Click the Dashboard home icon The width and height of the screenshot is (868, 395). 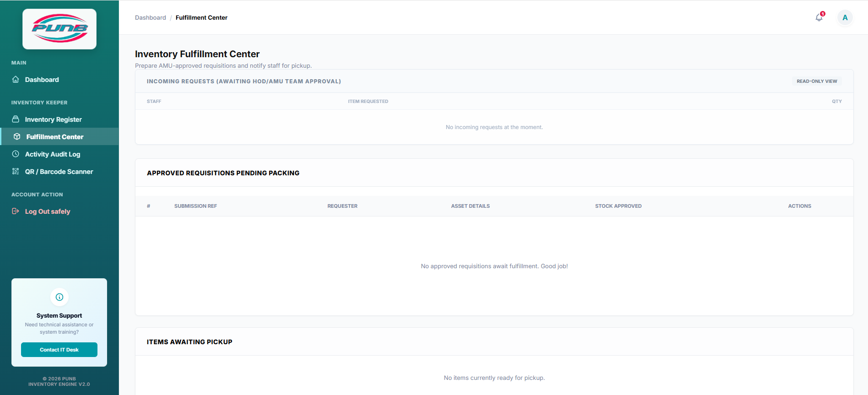click(16, 79)
